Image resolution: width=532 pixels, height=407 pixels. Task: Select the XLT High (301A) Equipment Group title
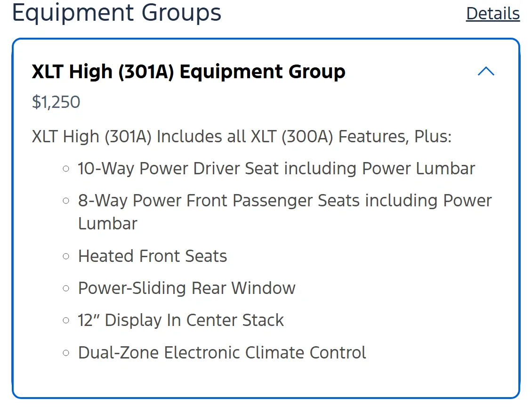[x=189, y=72]
